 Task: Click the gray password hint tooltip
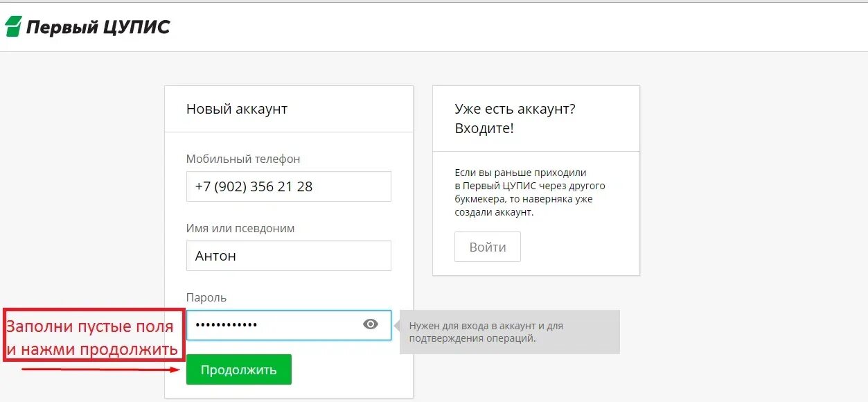[509, 332]
